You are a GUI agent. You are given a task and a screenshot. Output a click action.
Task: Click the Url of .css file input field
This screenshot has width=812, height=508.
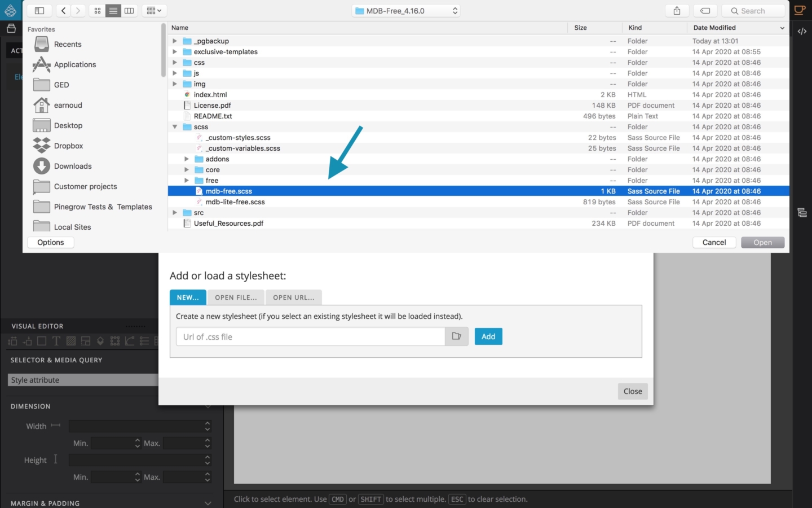pyautogui.click(x=310, y=336)
